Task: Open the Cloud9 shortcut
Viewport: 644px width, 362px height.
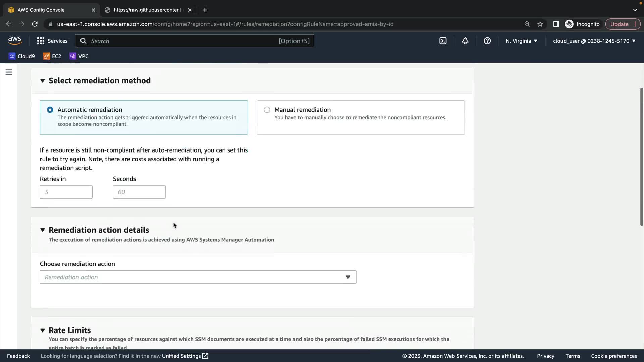Action: (22, 56)
